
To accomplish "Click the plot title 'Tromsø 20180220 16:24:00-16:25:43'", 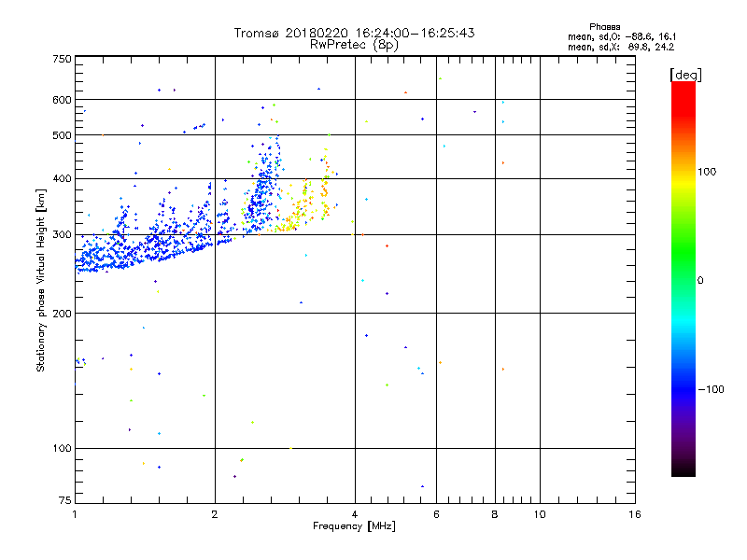I will coord(354,33).
